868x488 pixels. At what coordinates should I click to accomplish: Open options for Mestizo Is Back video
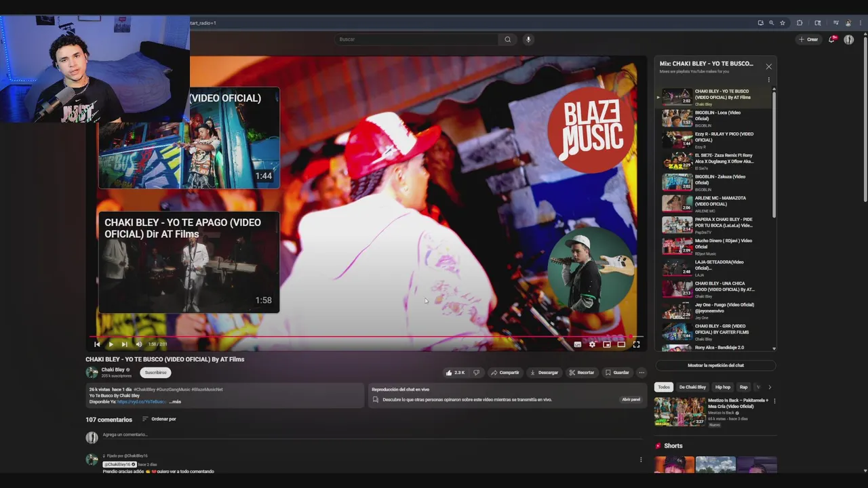[x=774, y=401]
